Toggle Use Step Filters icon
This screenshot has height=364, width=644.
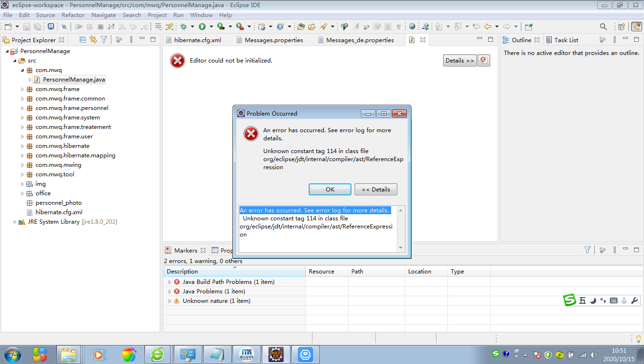(169, 27)
